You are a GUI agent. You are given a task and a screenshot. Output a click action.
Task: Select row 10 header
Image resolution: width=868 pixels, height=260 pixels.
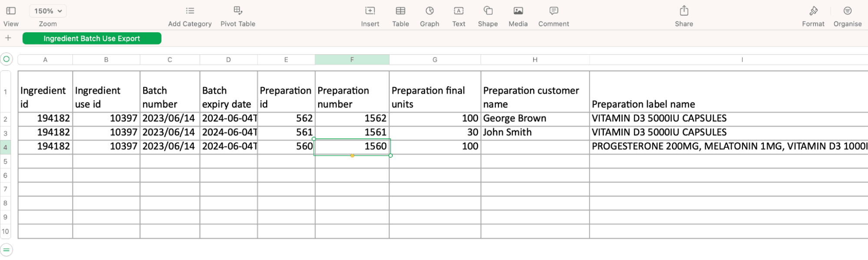(6, 231)
